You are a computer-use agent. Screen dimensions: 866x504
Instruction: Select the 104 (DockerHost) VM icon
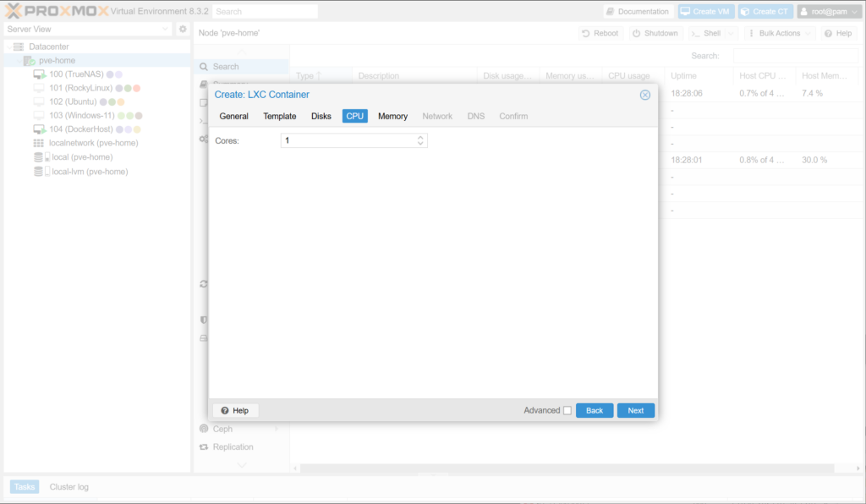click(x=39, y=129)
